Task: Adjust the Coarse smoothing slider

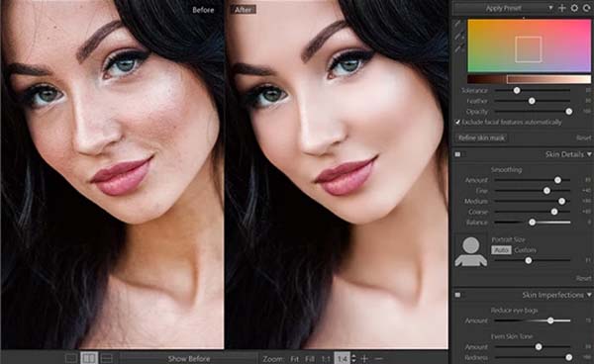Action: coord(554,212)
